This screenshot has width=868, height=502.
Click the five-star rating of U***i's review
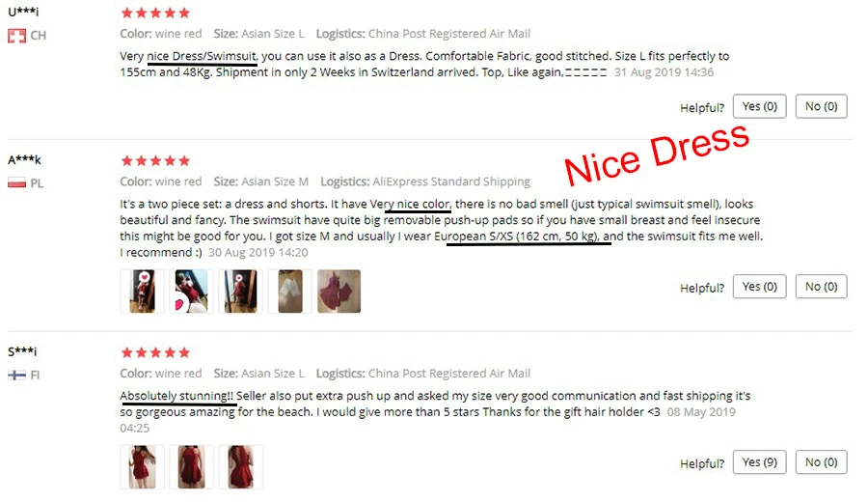(155, 13)
